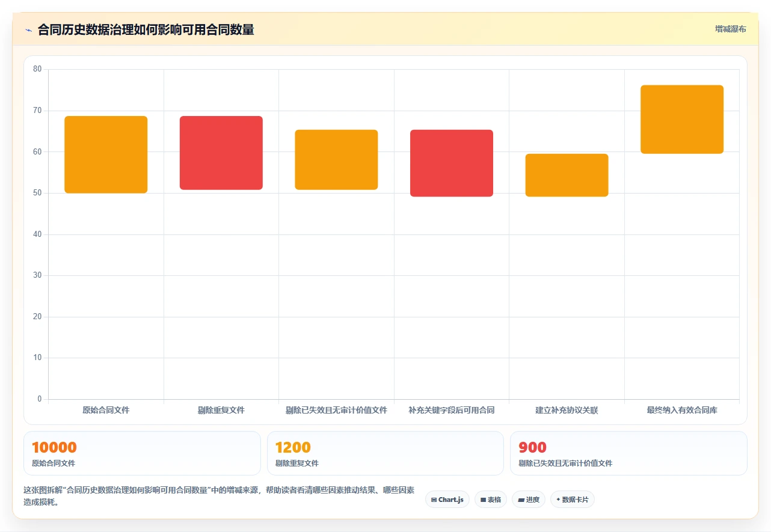The height and width of the screenshot is (532, 771).
Task: Select the 数据卡片 tag pill
Action: (x=572, y=500)
